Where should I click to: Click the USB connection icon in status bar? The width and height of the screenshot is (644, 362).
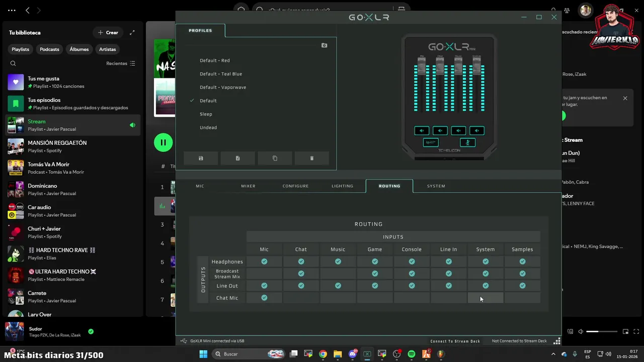[184, 341]
